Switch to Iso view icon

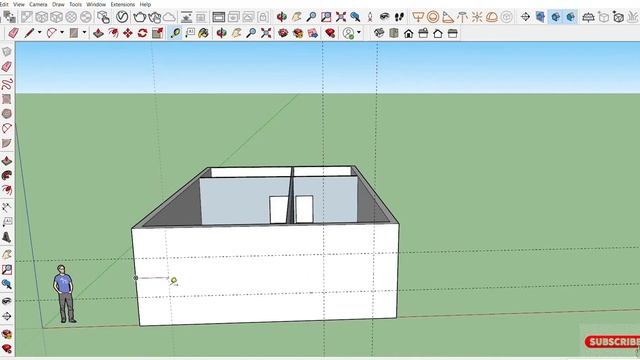tap(379, 33)
